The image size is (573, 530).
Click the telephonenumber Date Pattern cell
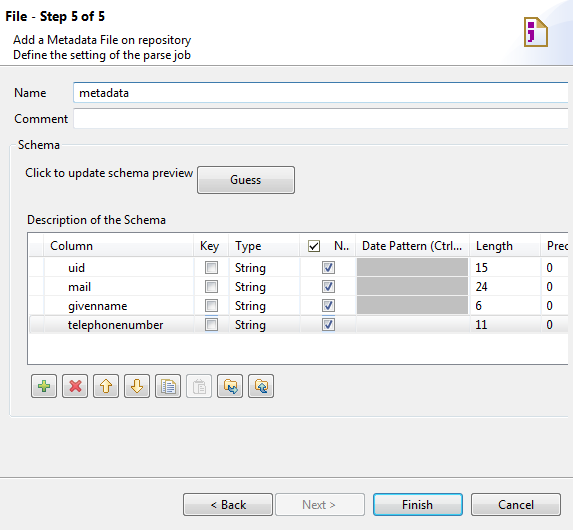tap(412, 325)
